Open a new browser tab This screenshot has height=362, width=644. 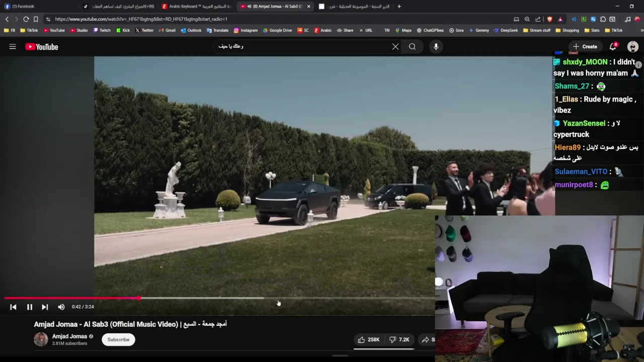pyautogui.click(x=399, y=7)
